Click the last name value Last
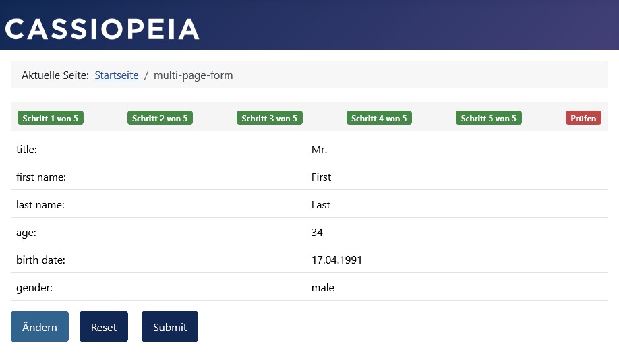The height and width of the screenshot is (364, 619). (321, 205)
